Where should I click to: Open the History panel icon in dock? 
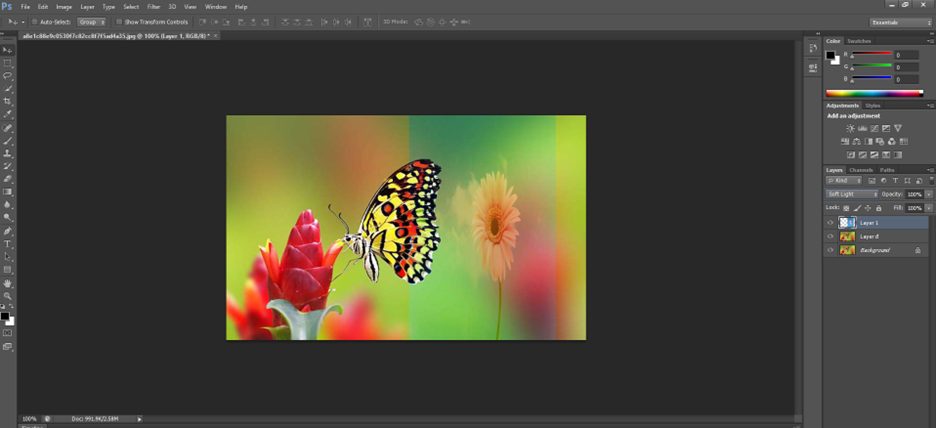click(812, 48)
